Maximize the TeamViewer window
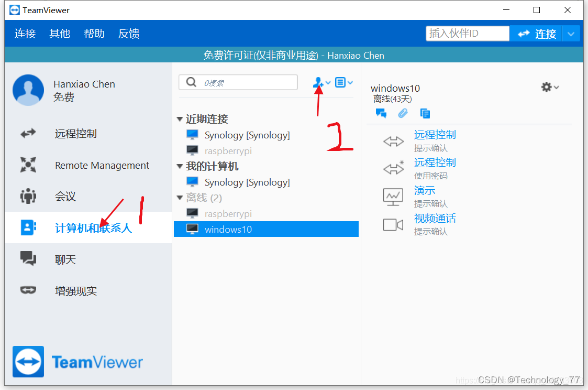Screen dimensions: 588x390 pyautogui.click(x=537, y=10)
